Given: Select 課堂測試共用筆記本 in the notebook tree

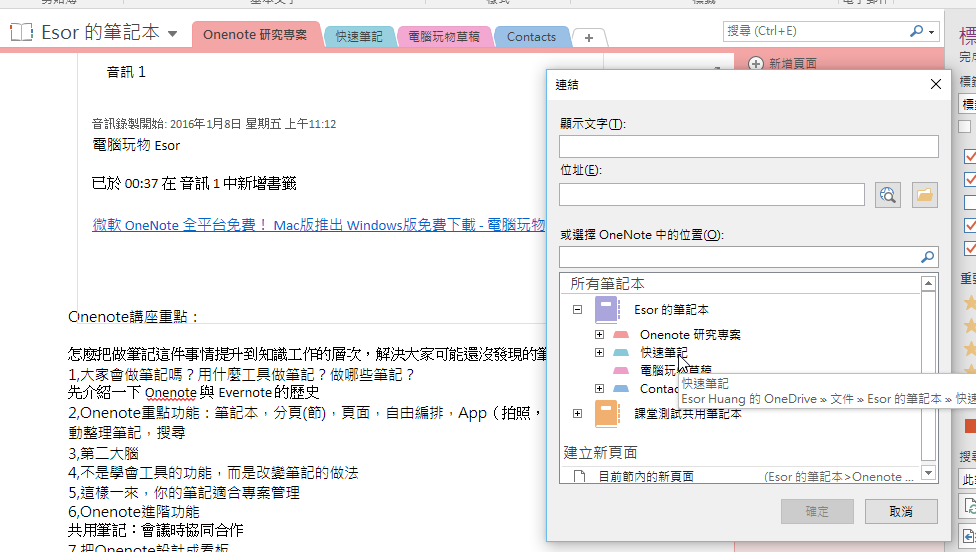Looking at the screenshot, I should (x=688, y=414).
